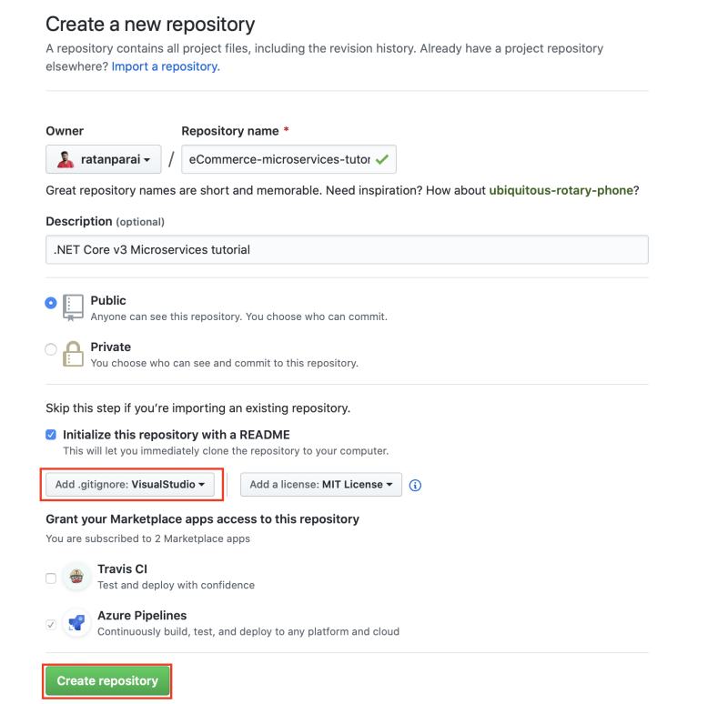Select the Public radio button
Viewport: 728px width, 704px height.
51,303
